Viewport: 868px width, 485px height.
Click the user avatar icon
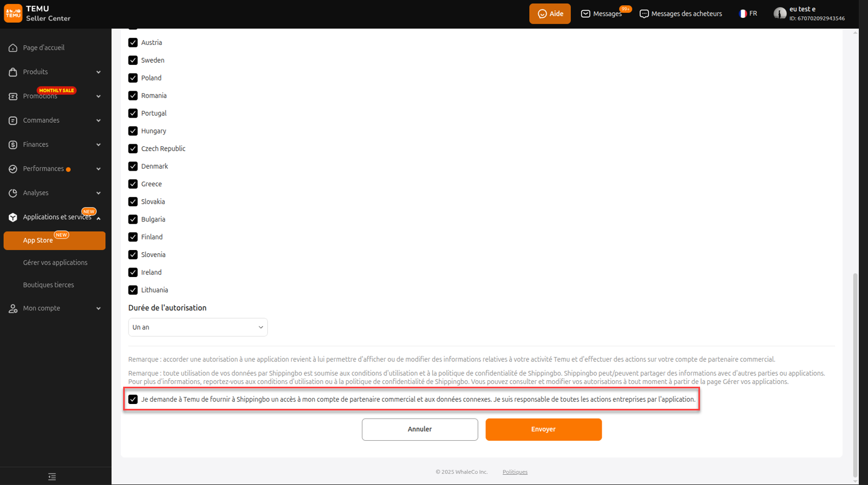click(x=779, y=14)
